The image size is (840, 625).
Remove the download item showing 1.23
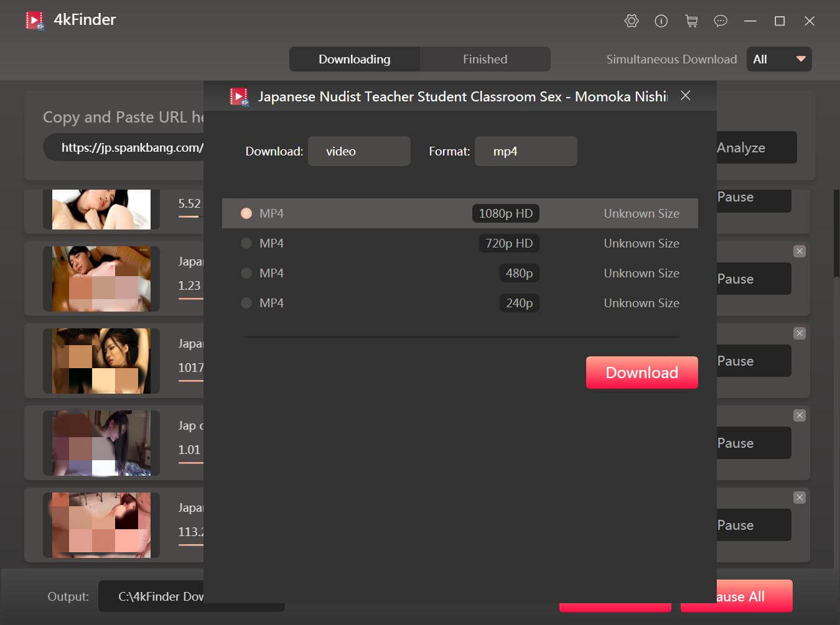[x=800, y=251]
